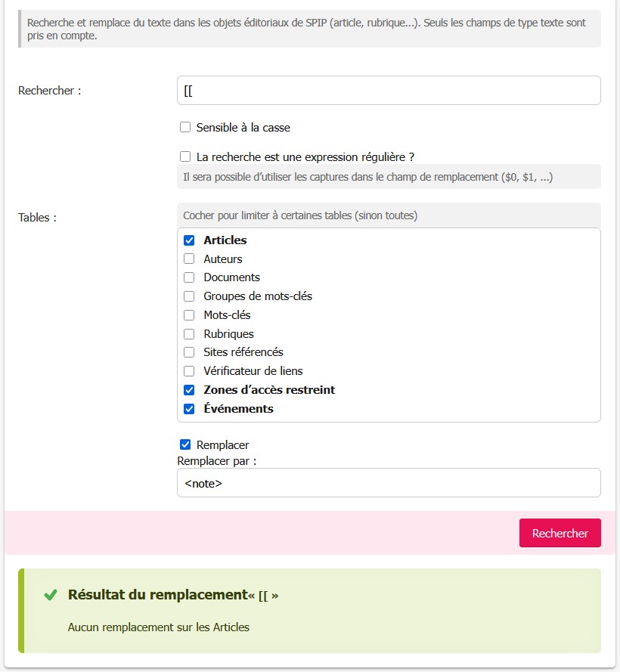Disable the Remplacer checkbox
The width and height of the screenshot is (620, 672).
point(185,445)
